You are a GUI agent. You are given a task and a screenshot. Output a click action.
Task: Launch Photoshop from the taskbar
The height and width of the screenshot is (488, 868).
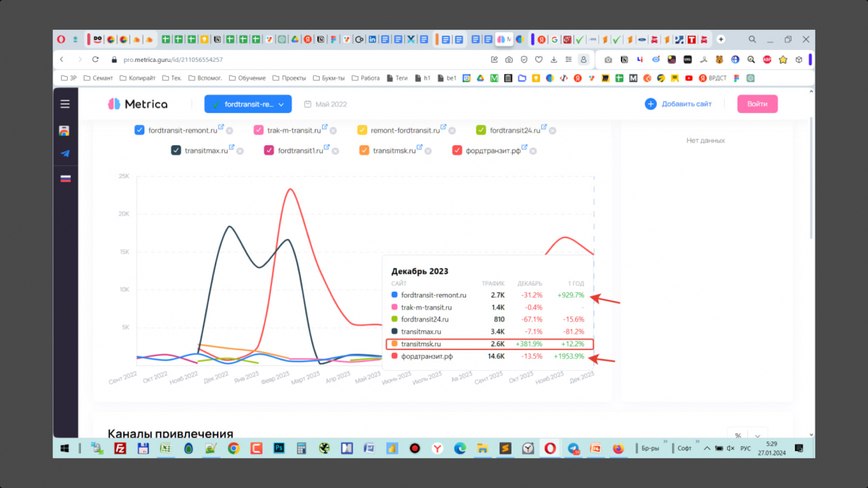pos(279,448)
